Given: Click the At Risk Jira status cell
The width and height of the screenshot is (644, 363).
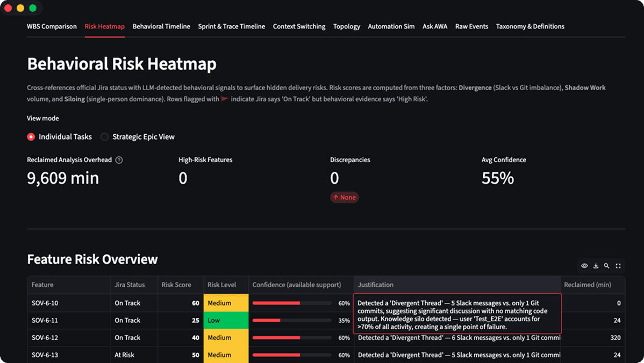Looking at the screenshot, I should [x=134, y=355].
